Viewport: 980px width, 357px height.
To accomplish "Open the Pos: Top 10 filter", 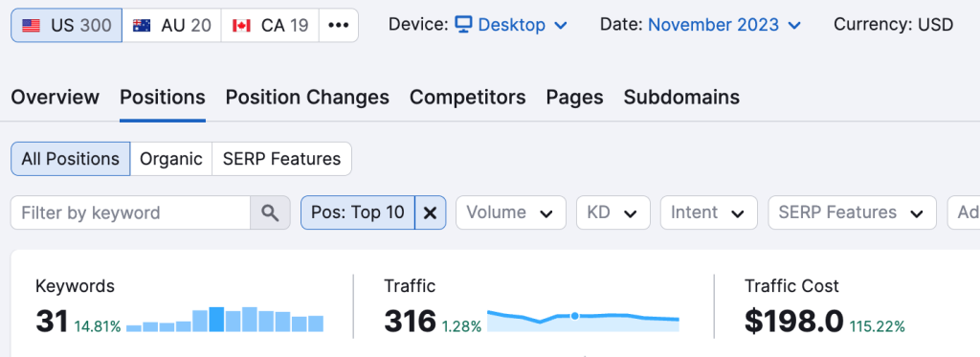I will tap(358, 212).
